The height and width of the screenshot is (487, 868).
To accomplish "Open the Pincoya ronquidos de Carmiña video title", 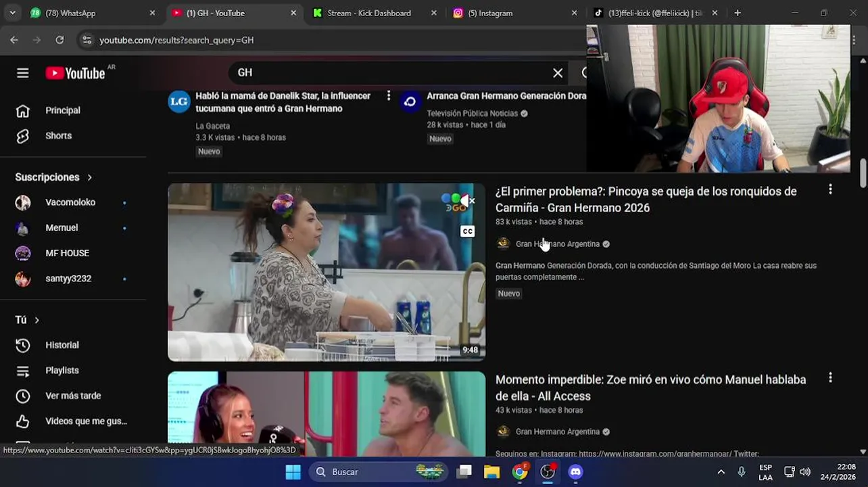I will point(646,200).
